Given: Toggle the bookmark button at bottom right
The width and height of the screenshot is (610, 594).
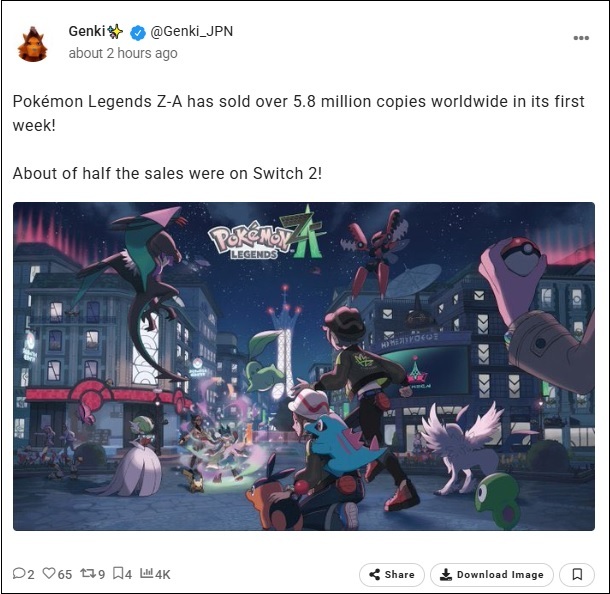Looking at the screenshot, I should click(577, 575).
